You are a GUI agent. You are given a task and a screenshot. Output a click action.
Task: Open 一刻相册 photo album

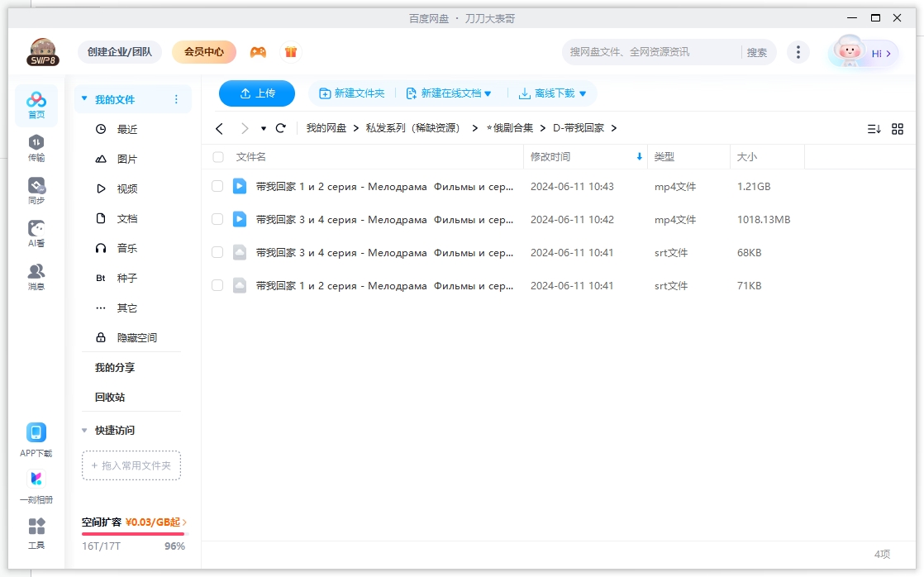point(35,484)
